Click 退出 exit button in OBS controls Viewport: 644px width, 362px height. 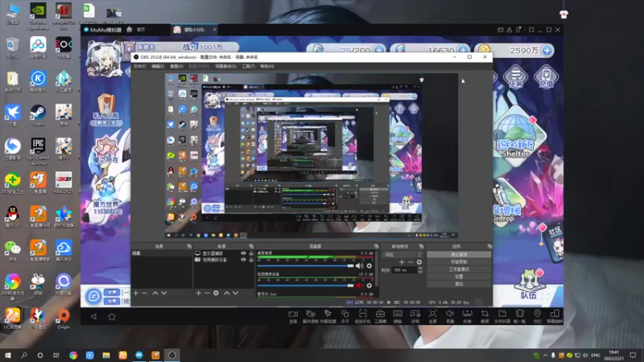459,284
